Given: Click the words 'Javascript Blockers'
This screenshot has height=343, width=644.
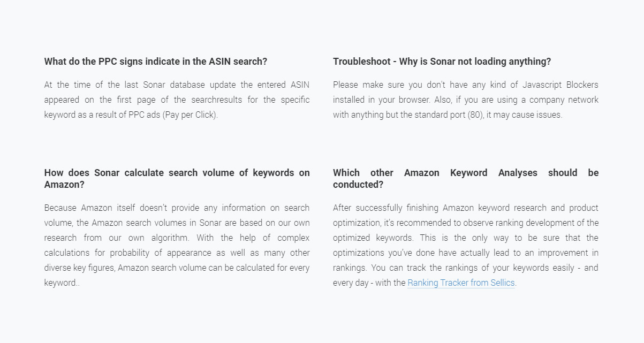Looking at the screenshot, I should (x=560, y=85).
